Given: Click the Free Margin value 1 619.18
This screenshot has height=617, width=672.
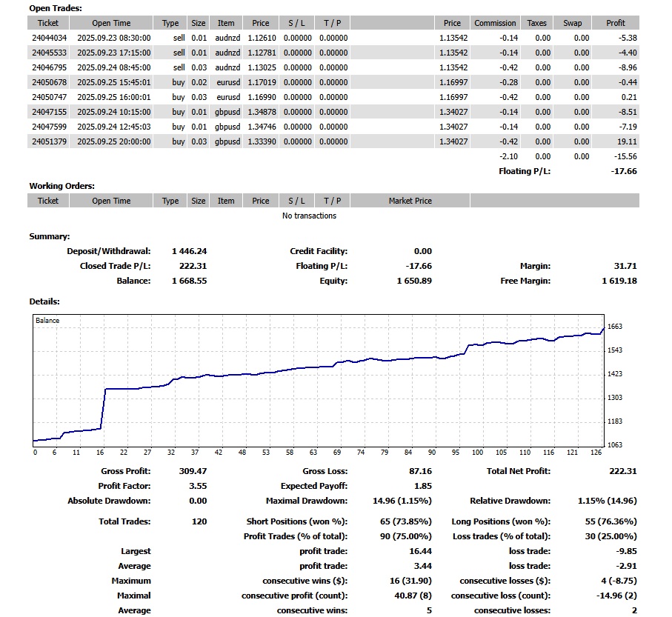Looking at the screenshot, I should pyautogui.click(x=619, y=281).
